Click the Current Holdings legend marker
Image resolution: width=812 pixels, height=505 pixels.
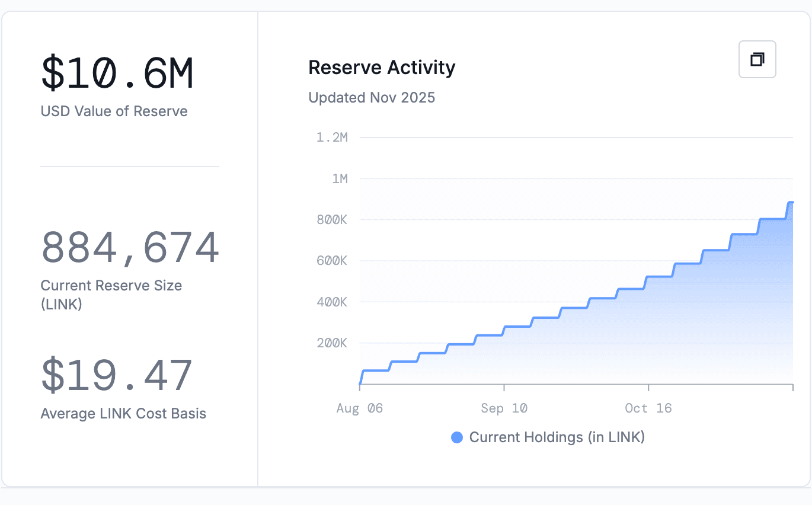click(456, 437)
